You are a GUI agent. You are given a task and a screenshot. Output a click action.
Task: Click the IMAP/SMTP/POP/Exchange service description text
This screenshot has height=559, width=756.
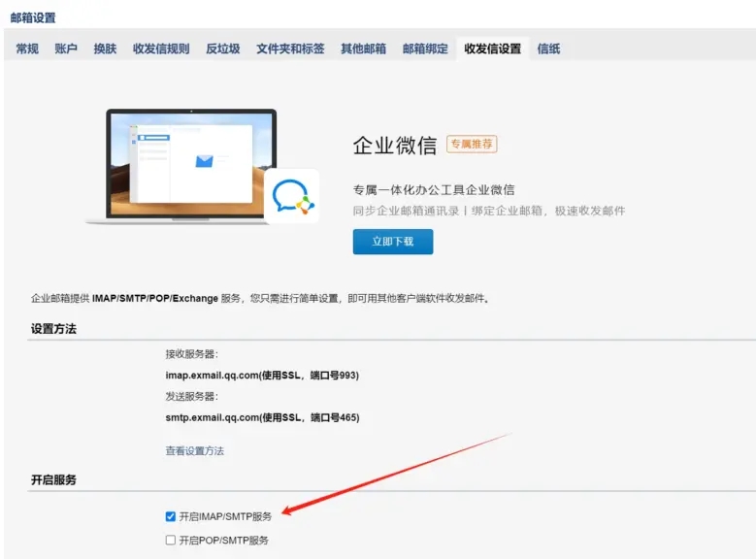coord(260,299)
